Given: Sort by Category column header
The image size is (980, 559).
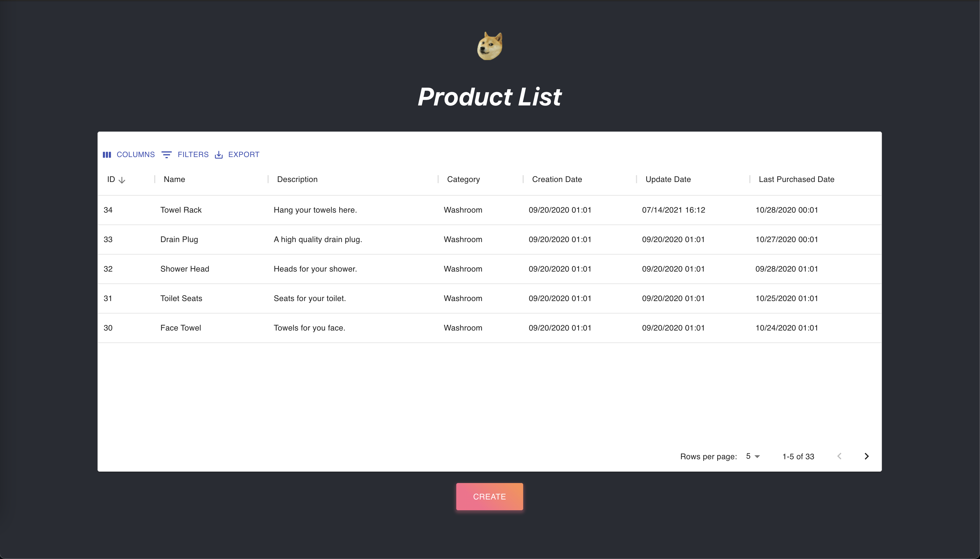Looking at the screenshot, I should click(463, 179).
